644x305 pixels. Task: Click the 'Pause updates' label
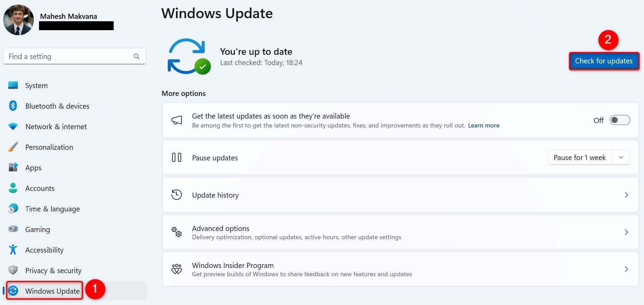[x=215, y=158]
